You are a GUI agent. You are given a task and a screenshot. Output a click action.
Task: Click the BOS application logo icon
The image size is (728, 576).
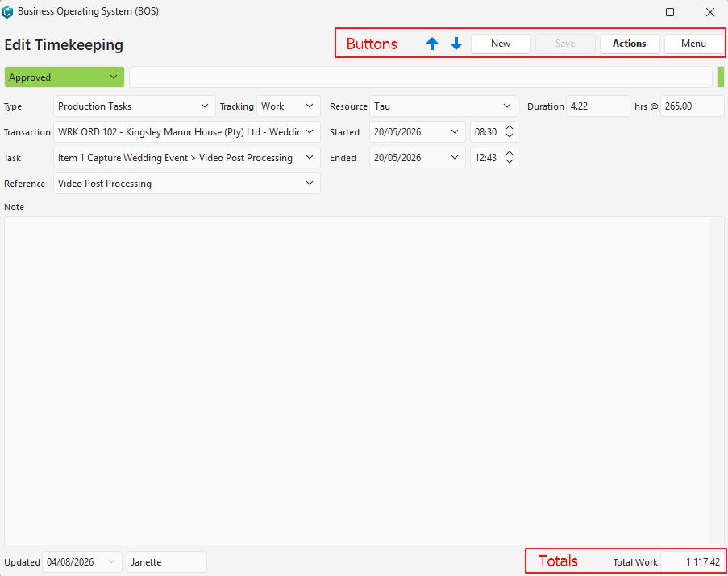pos(7,11)
